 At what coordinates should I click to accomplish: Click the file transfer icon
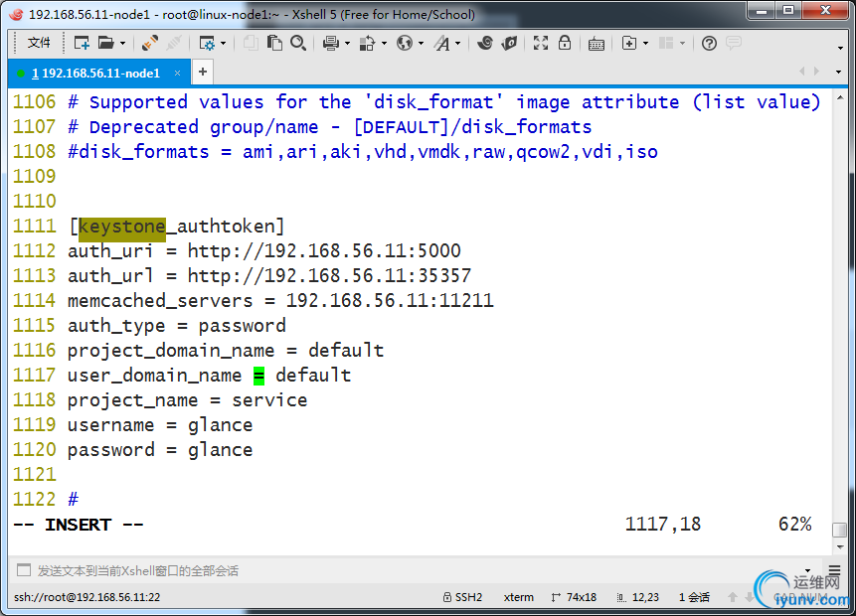pyautogui.click(x=368, y=43)
